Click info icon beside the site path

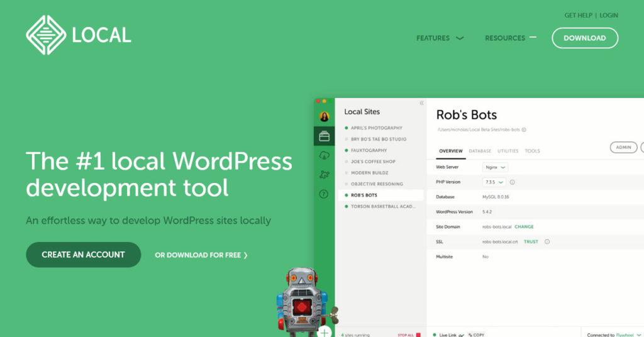[524, 130]
